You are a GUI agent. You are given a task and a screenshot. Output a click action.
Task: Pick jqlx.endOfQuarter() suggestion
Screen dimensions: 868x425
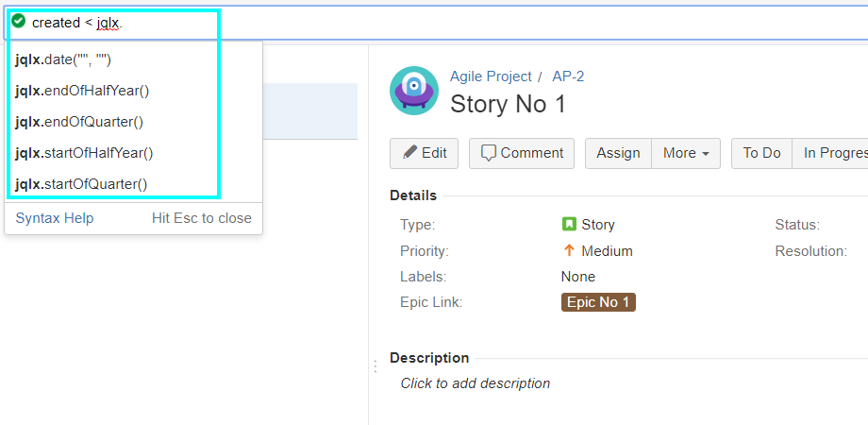[133, 122]
